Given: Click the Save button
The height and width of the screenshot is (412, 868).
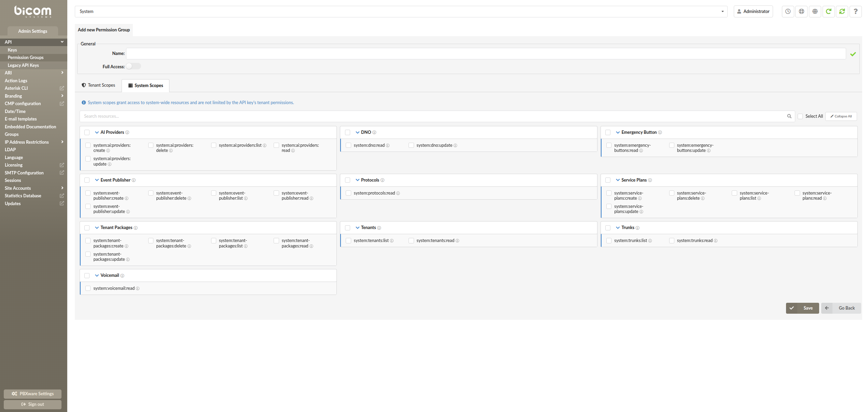Looking at the screenshot, I should 802,308.
